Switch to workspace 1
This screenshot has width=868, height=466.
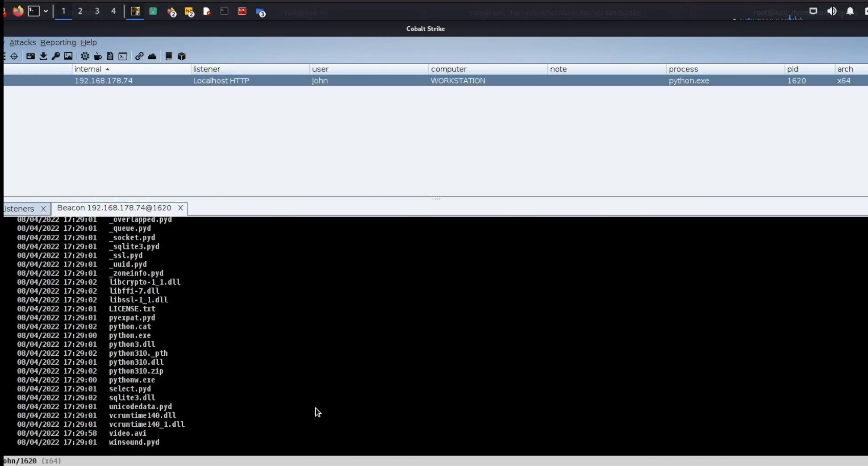(63, 11)
